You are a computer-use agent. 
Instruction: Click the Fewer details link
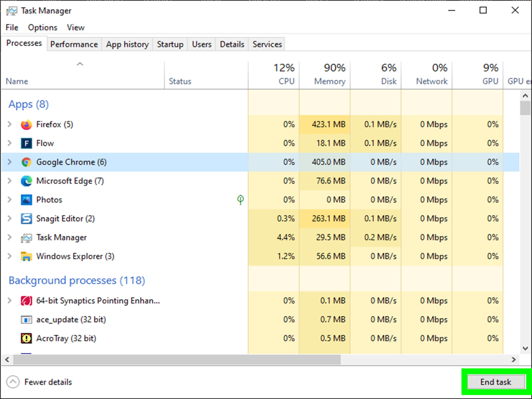click(48, 382)
